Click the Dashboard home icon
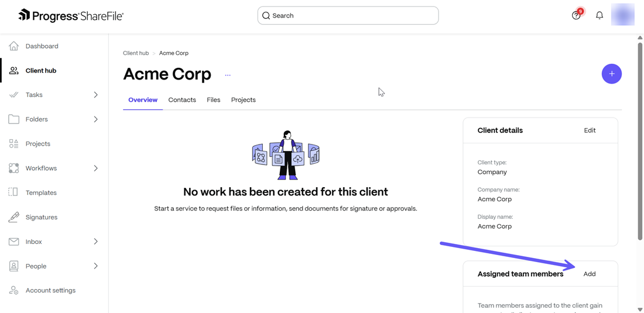The image size is (644, 313). pos(14,46)
